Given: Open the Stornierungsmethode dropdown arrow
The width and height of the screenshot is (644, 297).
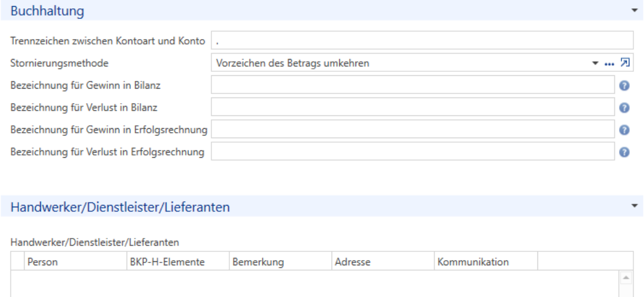Looking at the screenshot, I should pyautogui.click(x=595, y=64).
